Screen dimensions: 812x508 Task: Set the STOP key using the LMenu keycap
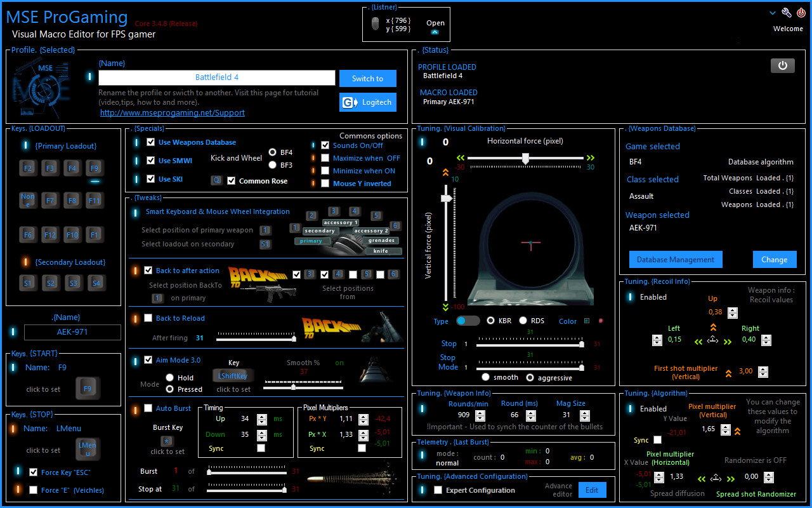pyautogui.click(x=88, y=448)
